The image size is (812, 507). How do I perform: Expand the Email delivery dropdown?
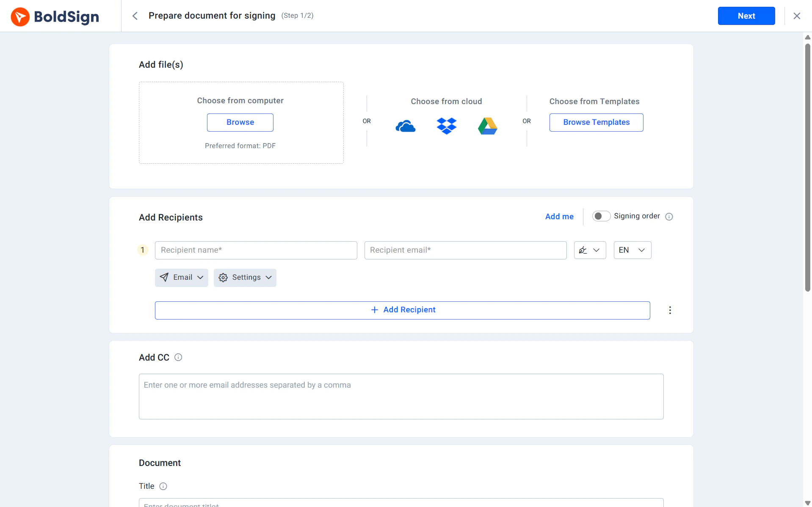tap(181, 278)
